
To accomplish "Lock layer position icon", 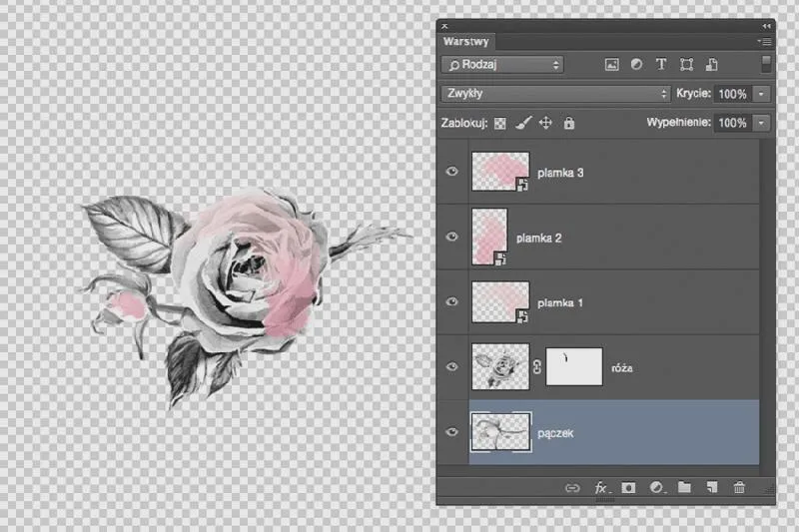I will [545, 123].
